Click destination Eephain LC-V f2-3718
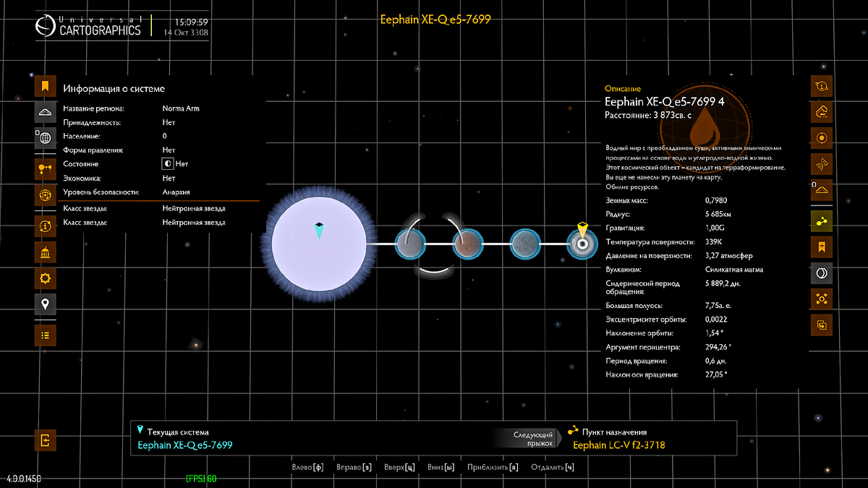The height and width of the screenshot is (488, 868). click(619, 445)
